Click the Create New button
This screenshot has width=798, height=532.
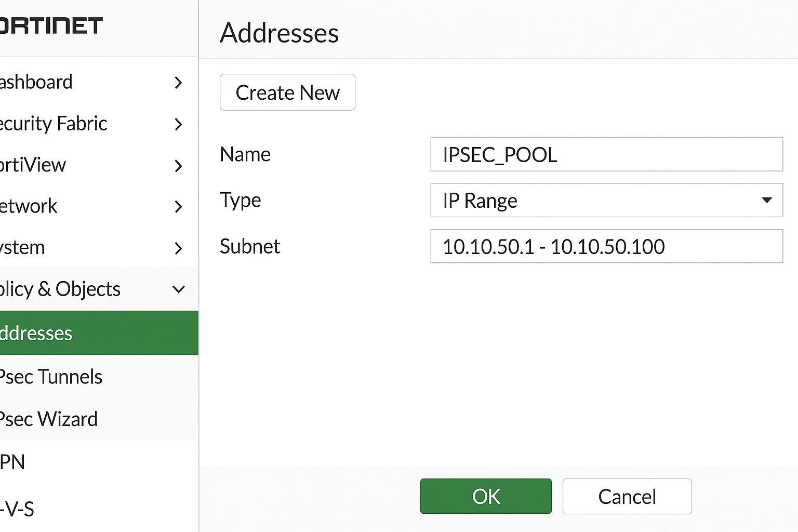pyautogui.click(x=287, y=92)
